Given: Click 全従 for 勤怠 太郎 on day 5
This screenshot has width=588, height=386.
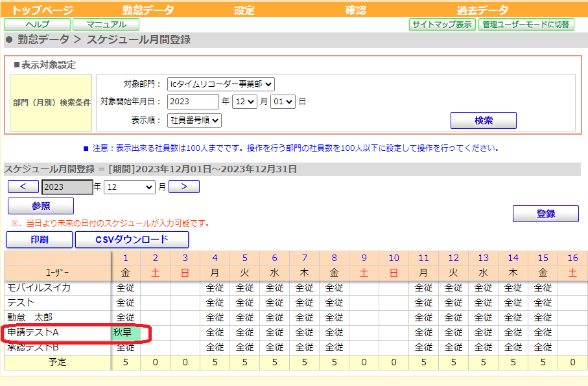Looking at the screenshot, I should (x=245, y=318).
